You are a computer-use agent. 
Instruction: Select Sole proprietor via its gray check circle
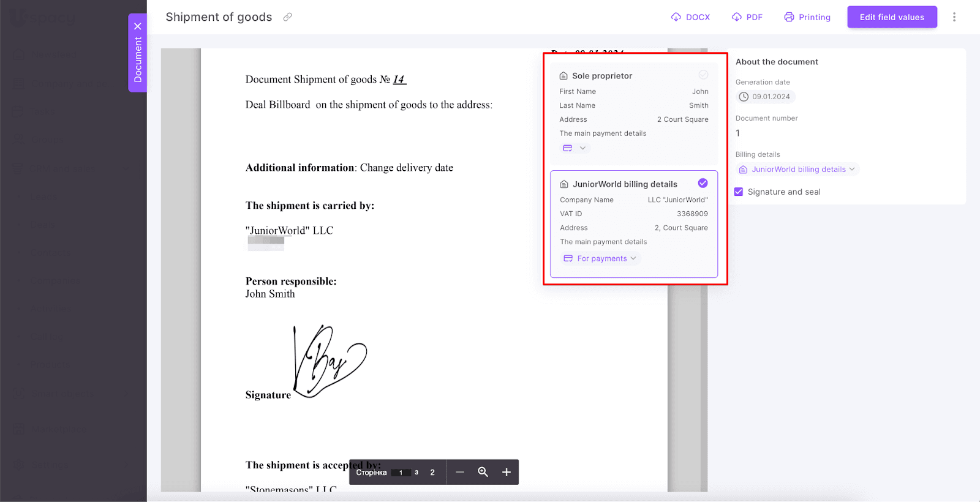(x=703, y=75)
